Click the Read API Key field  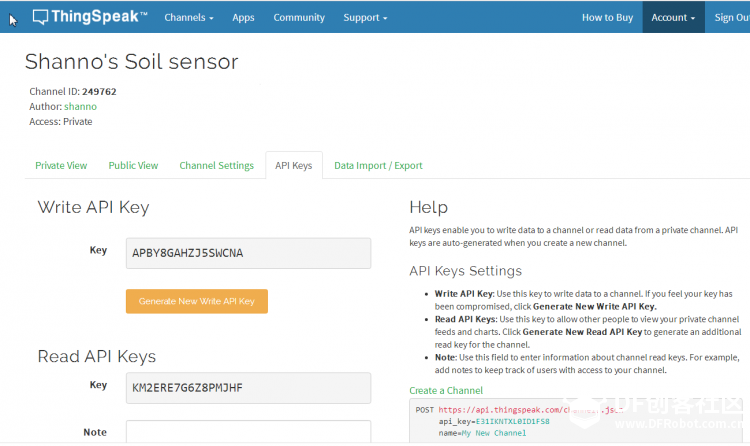pyautogui.click(x=248, y=388)
